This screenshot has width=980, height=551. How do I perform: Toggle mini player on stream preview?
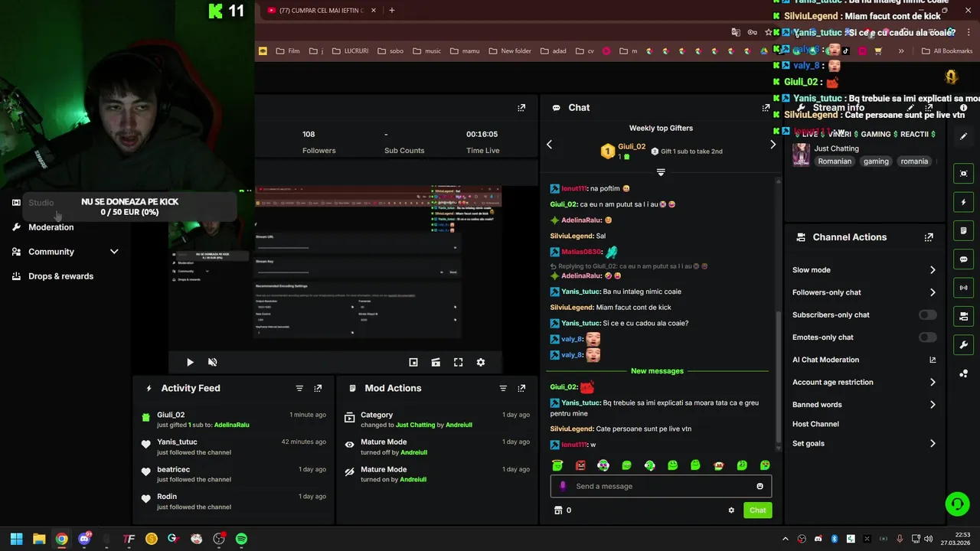tap(413, 362)
